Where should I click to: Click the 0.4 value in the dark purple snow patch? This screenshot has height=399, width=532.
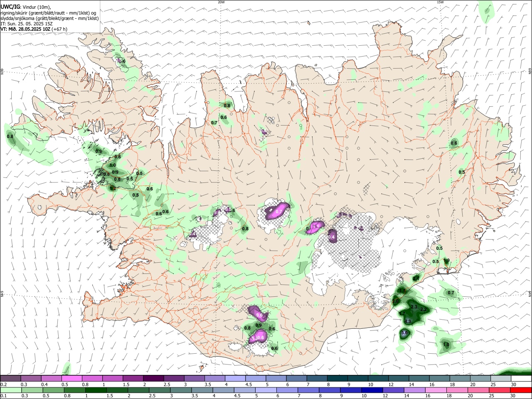tap(332, 237)
